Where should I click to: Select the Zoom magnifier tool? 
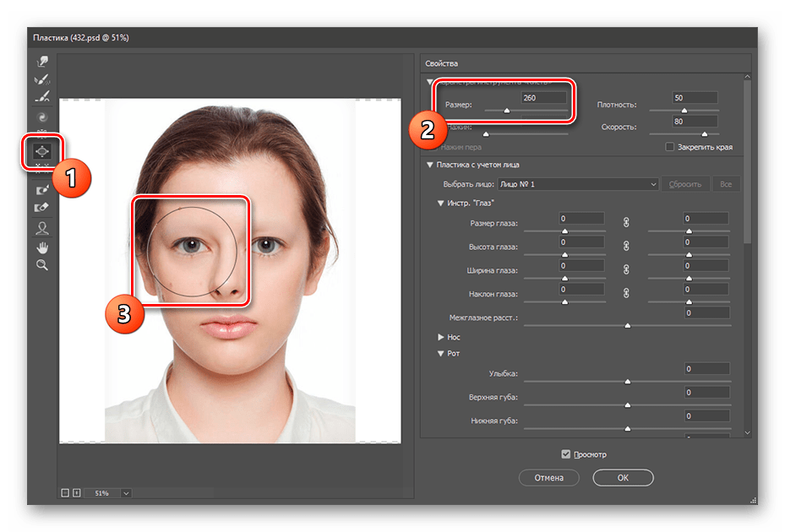42,265
